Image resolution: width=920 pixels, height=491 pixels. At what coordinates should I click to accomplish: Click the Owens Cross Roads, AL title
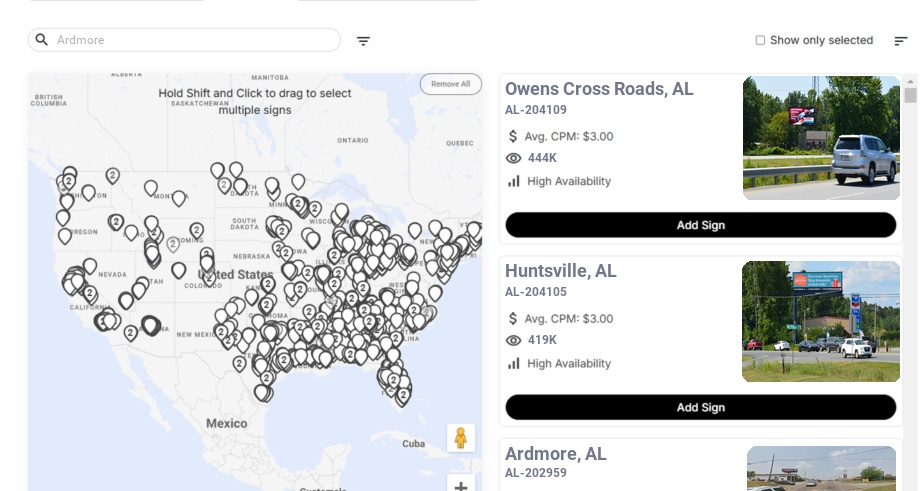coord(599,89)
